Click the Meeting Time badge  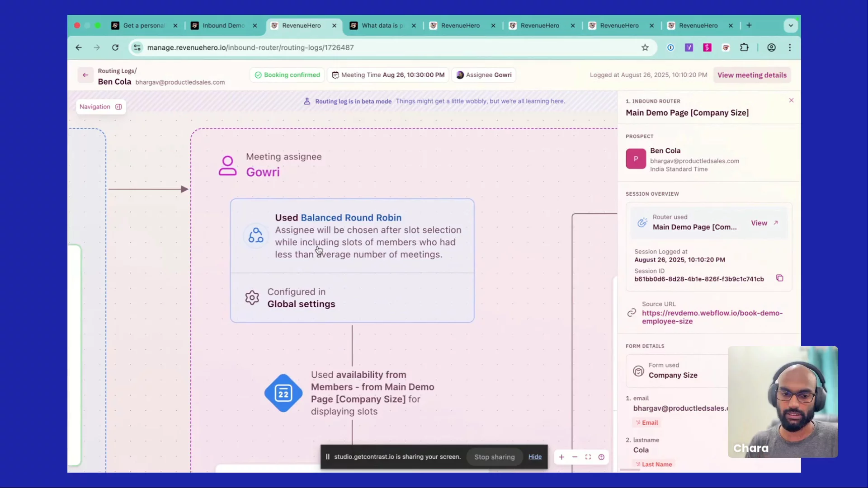coord(388,75)
